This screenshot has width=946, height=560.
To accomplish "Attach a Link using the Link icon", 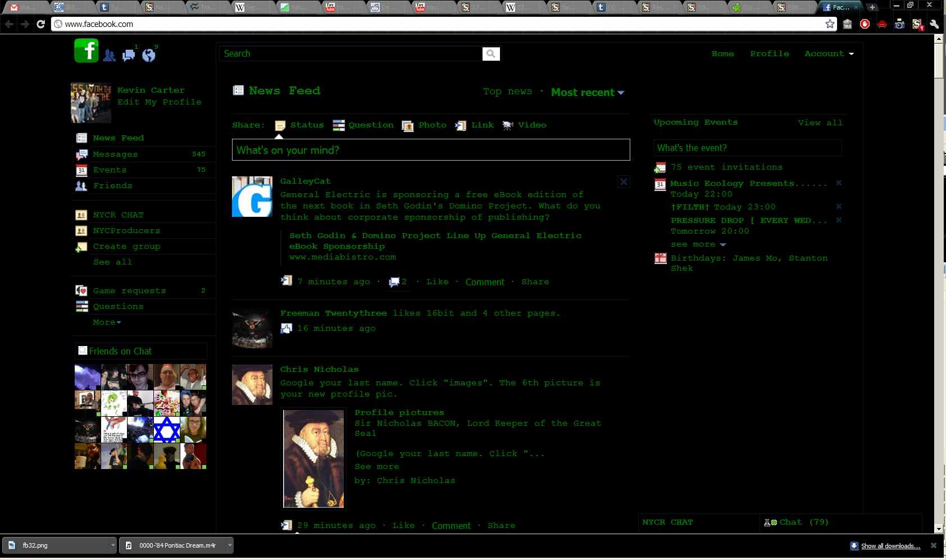I will coord(461,125).
